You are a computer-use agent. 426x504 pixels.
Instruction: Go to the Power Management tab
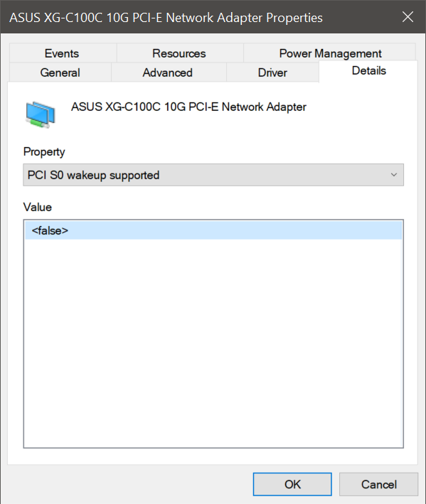330,53
